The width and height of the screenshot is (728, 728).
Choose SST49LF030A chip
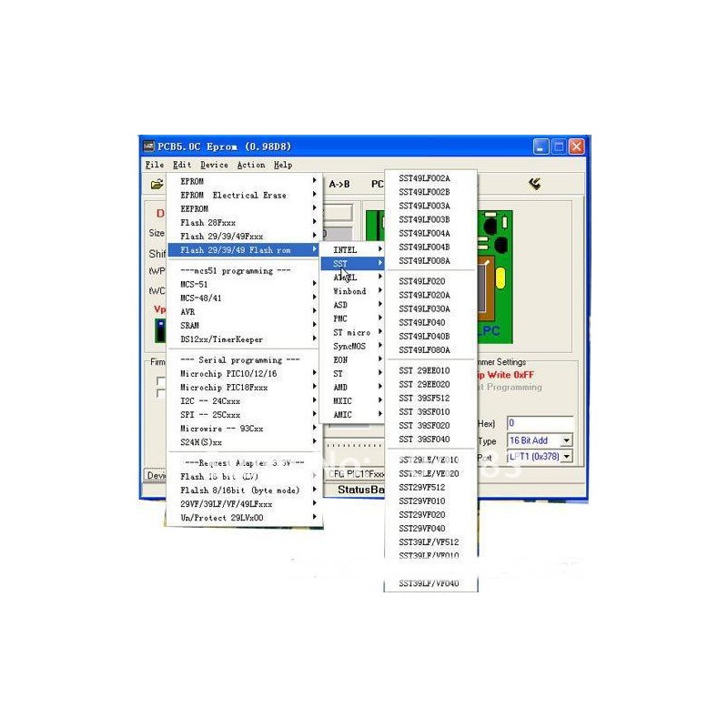[x=430, y=308]
